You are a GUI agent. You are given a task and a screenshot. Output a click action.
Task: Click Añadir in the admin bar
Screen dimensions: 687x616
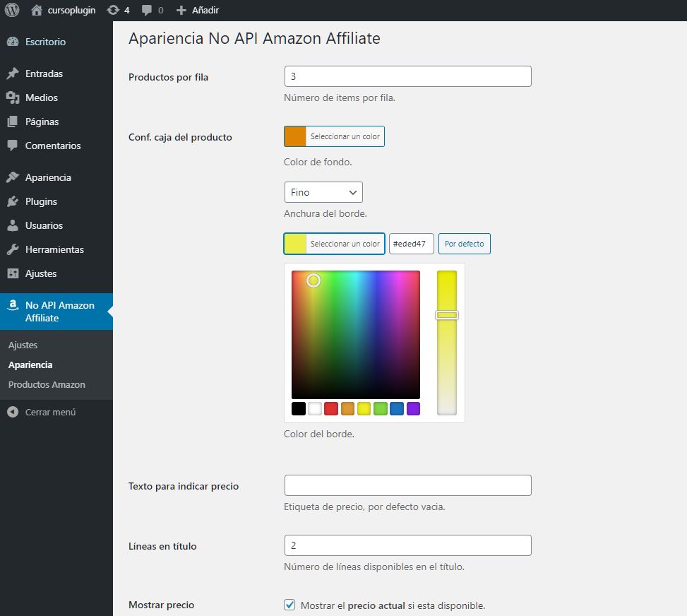pyautogui.click(x=205, y=10)
